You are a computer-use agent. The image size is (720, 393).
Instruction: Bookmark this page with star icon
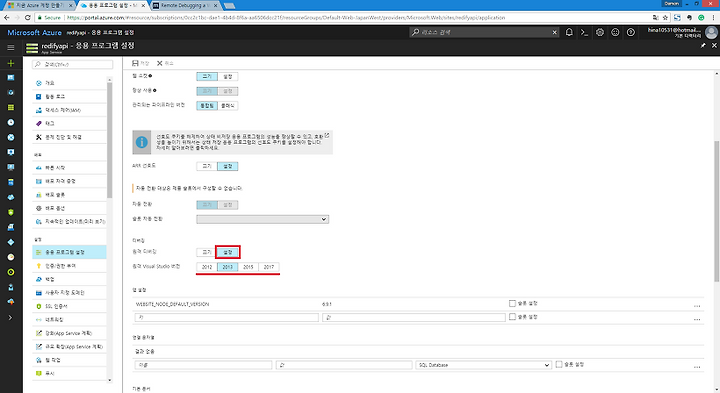[x=665, y=17]
